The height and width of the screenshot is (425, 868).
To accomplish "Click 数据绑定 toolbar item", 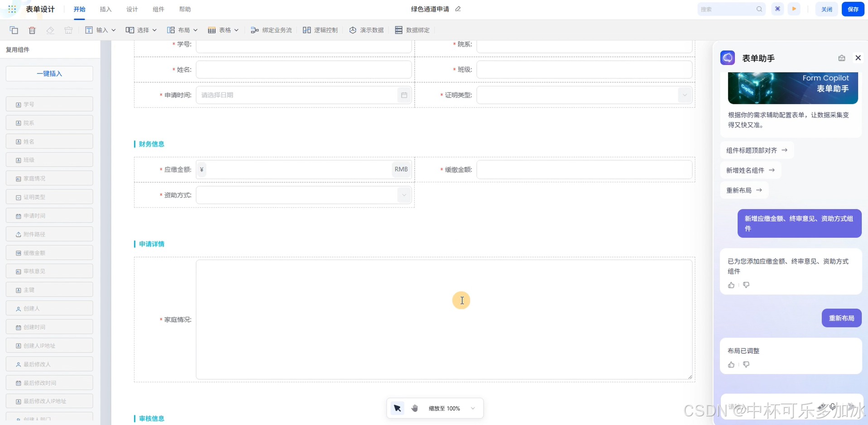I will 412,30.
